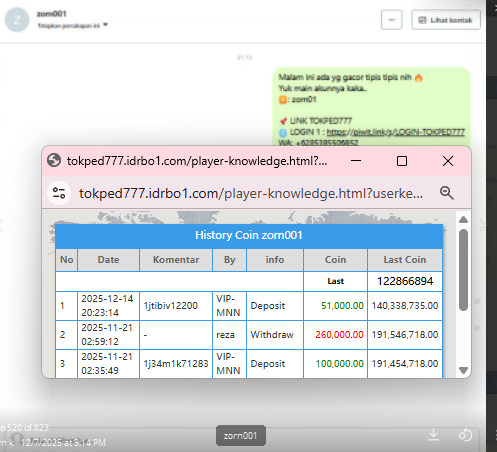Click date 2025-11-21 02:35:49

(107, 363)
